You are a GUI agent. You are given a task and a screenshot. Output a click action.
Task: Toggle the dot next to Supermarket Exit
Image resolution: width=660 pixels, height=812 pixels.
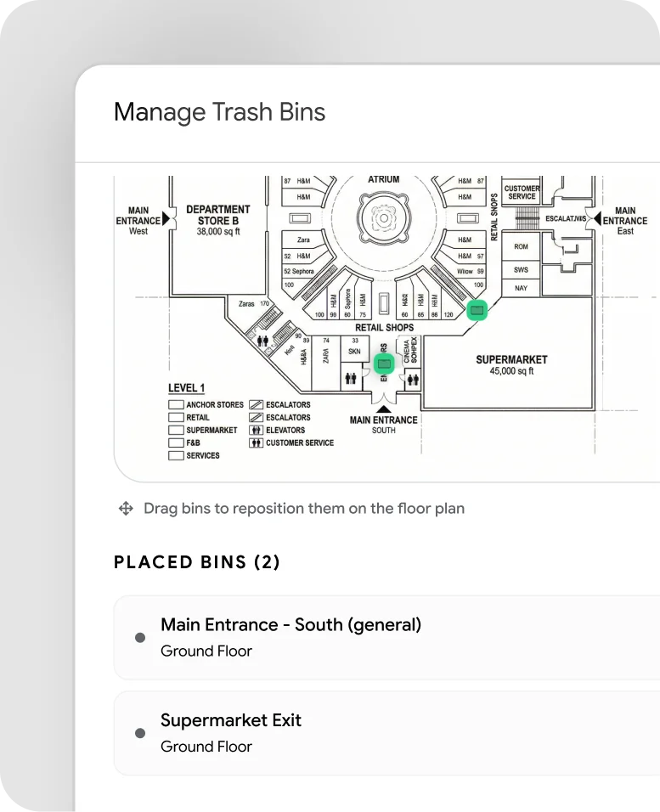pyautogui.click(x=139, y=732)
